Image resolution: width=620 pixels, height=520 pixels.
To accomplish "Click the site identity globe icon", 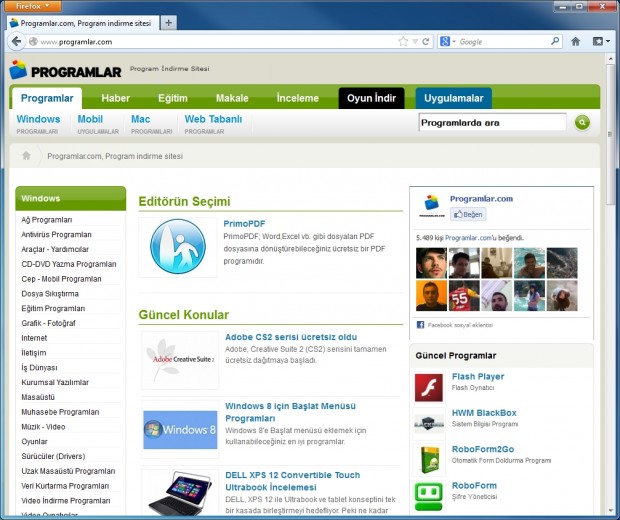I will tap(33, 42).
